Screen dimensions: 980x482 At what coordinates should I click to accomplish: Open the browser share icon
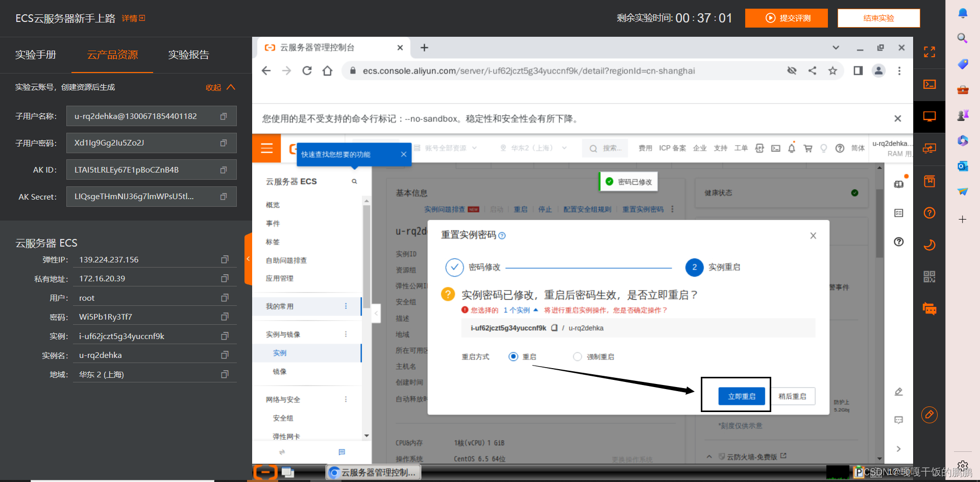click(812, 70)
